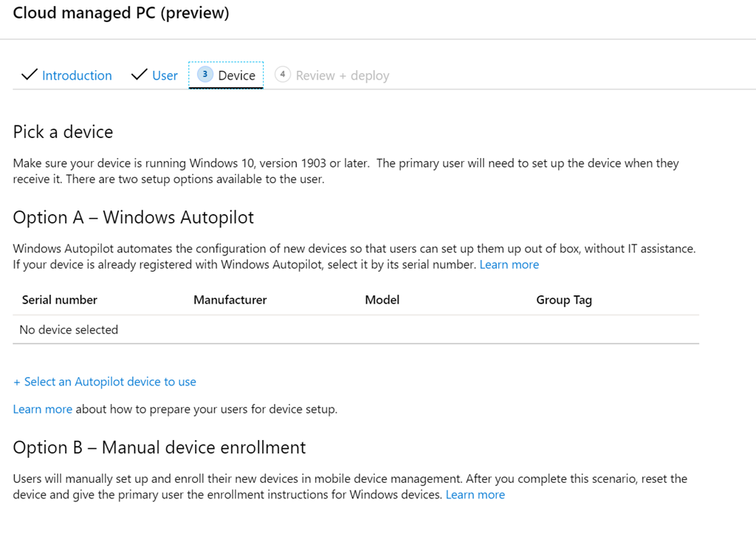Click the Group Tag column header
The height and width of the screenshot is (542, 756).
pos(564,300)
